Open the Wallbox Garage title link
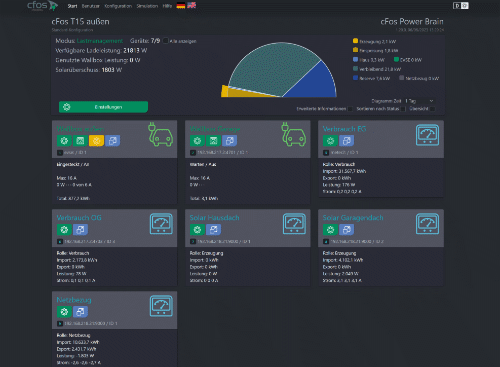The image size is (500, 367). 215,129
